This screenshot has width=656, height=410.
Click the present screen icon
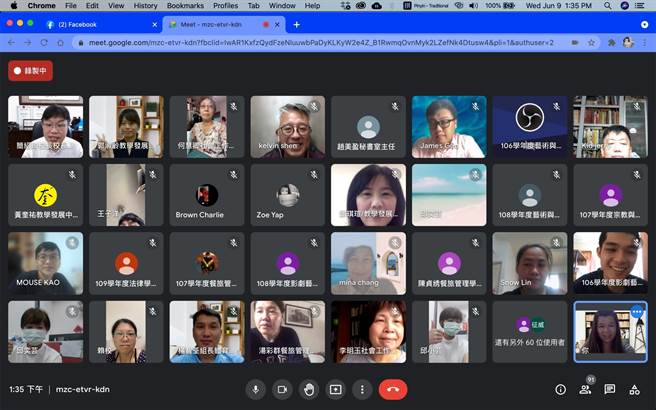(x=336, y=389)
